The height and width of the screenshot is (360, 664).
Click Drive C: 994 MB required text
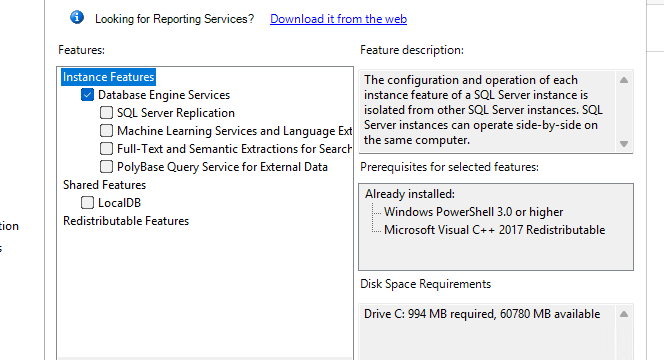tap(482, 314)
